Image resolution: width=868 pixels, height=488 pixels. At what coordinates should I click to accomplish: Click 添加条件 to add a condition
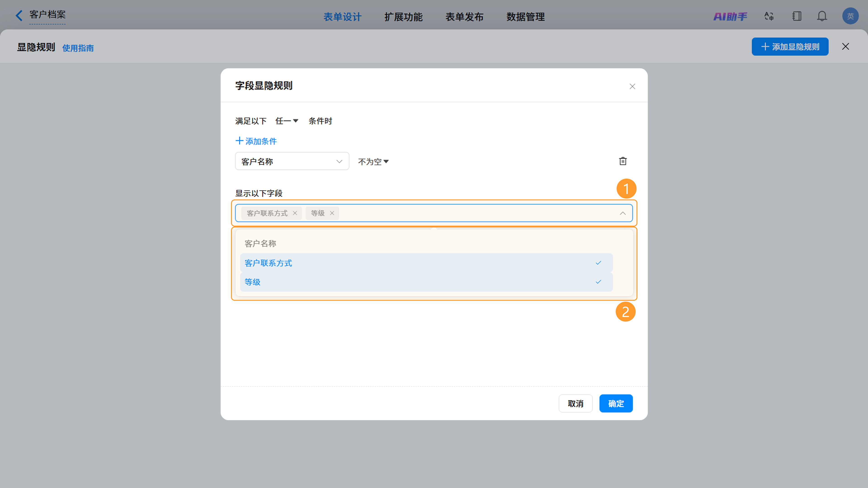(x=256, y=141)
